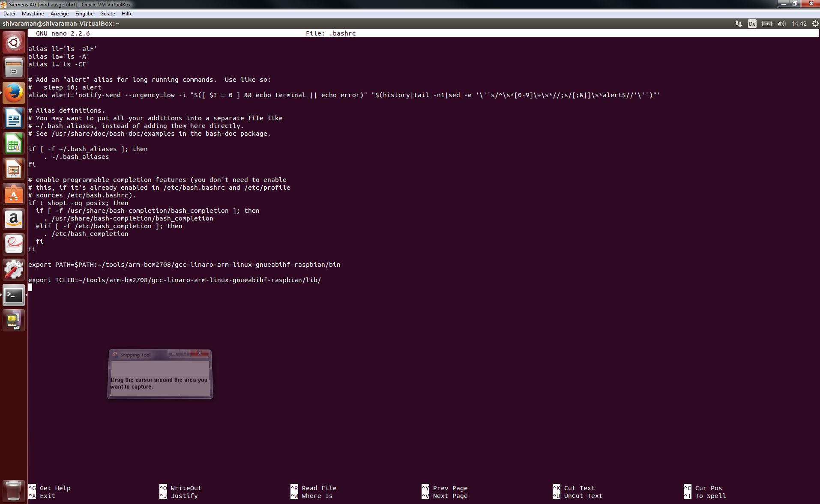Screen dimensions: 820x504
Task: Click the ^J Justify shortcut
Action: 179,496
